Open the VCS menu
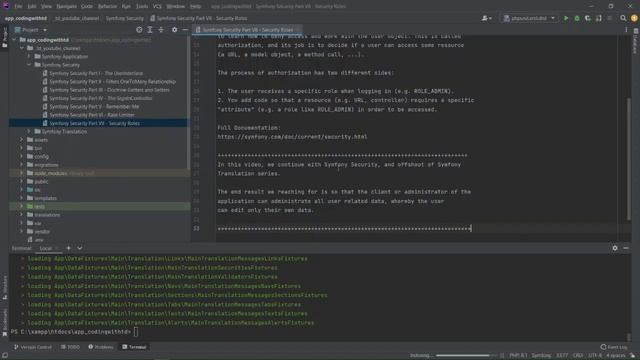This screenshot has height=360, width=640. (x=157, y=6)
